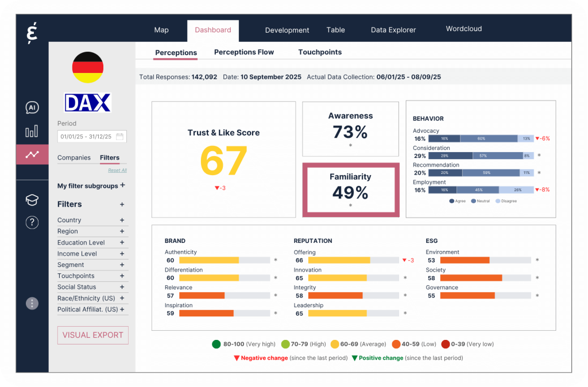Switch to the Data Explorer tab
The height and width of the screenshot is (387, 588).
tap(393, 30)
